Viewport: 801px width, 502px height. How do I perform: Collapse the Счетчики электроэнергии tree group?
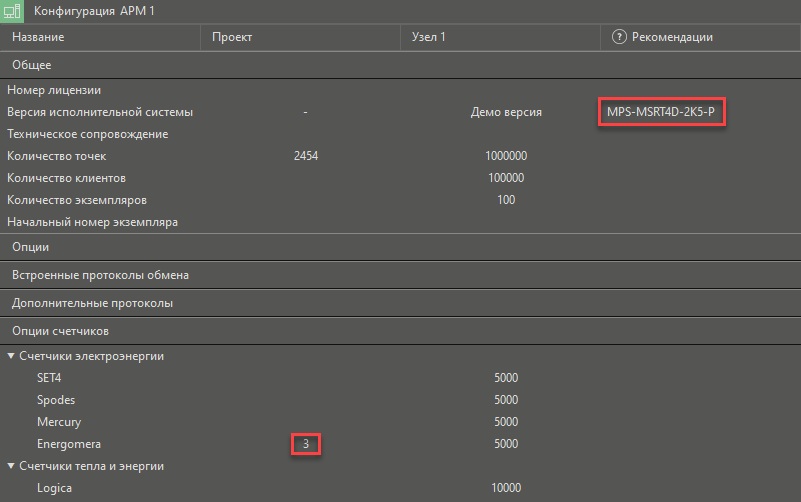11,356
